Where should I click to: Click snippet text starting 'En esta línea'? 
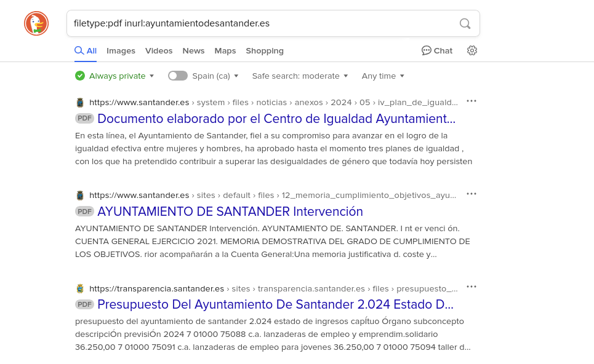pyautogui.click(x=273, y=149)
